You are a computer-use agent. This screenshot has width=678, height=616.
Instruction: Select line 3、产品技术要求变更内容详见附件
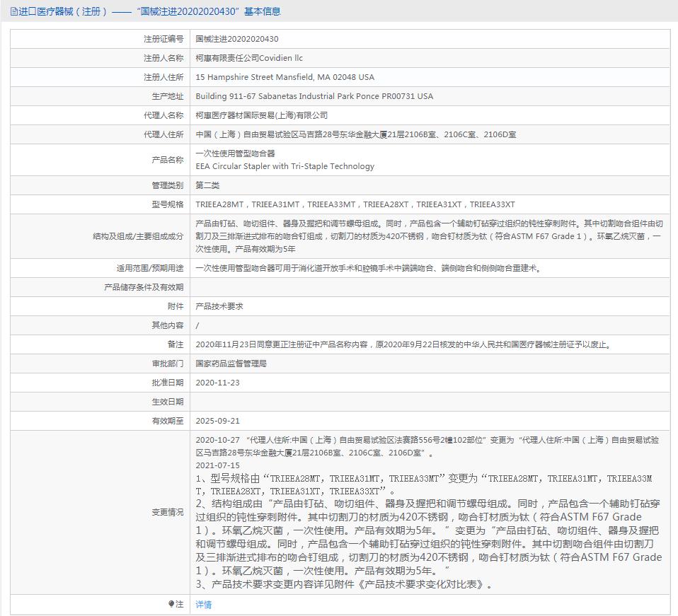coord(344,584)
